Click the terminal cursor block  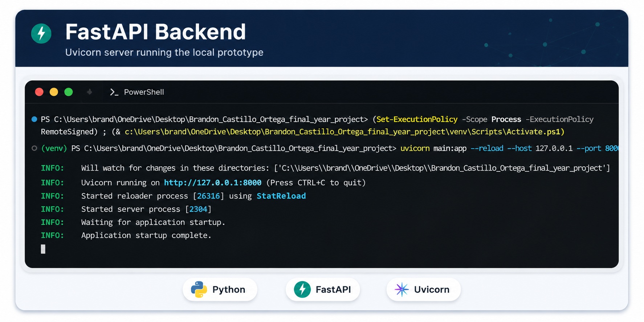pos(43,249)
